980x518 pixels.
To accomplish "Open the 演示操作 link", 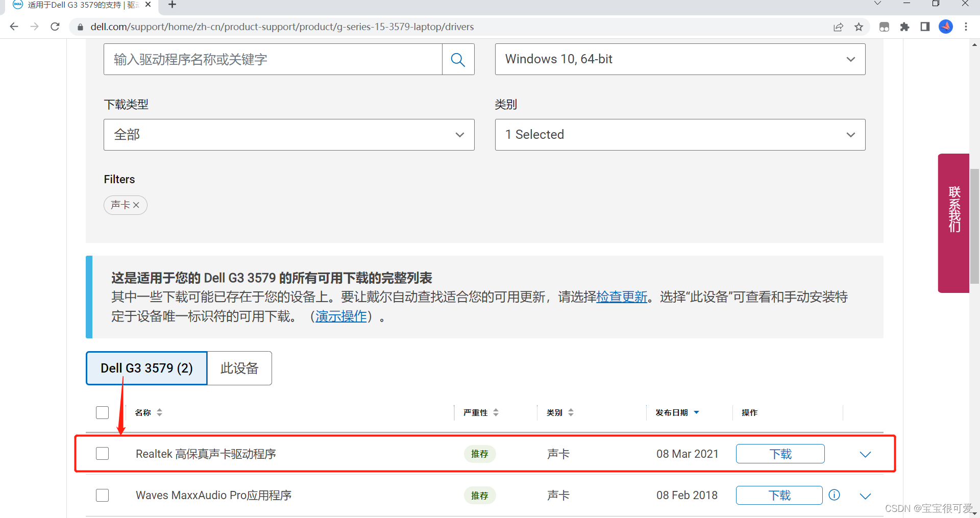I will [341, 316].
